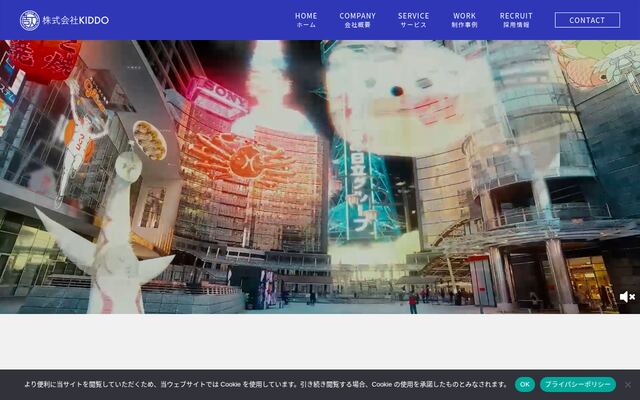The width and height of the screenshot is (640, 400).
Task: Go to the HOME ホーム menu item
Action: (306, 20)
